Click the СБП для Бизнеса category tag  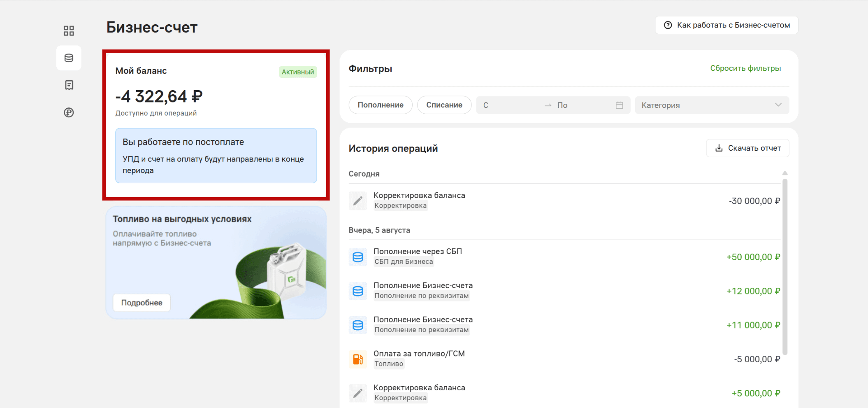pos(404,262)
